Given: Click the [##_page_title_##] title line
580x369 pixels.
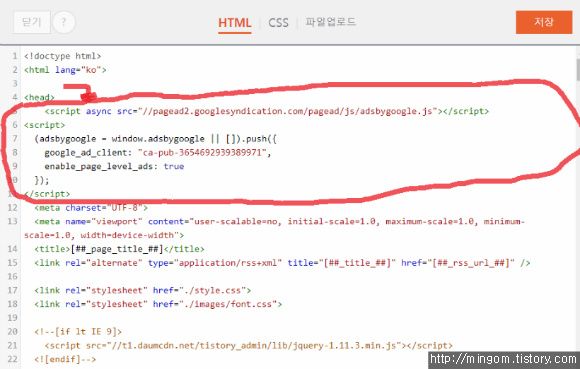Looking at the screenshot, I should click(x=119, y=249).
